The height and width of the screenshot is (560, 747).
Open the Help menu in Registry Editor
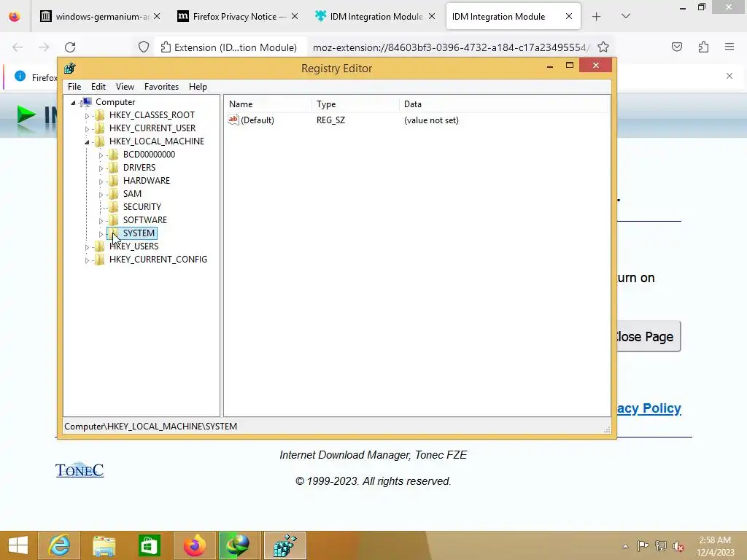tap(198, 87)
